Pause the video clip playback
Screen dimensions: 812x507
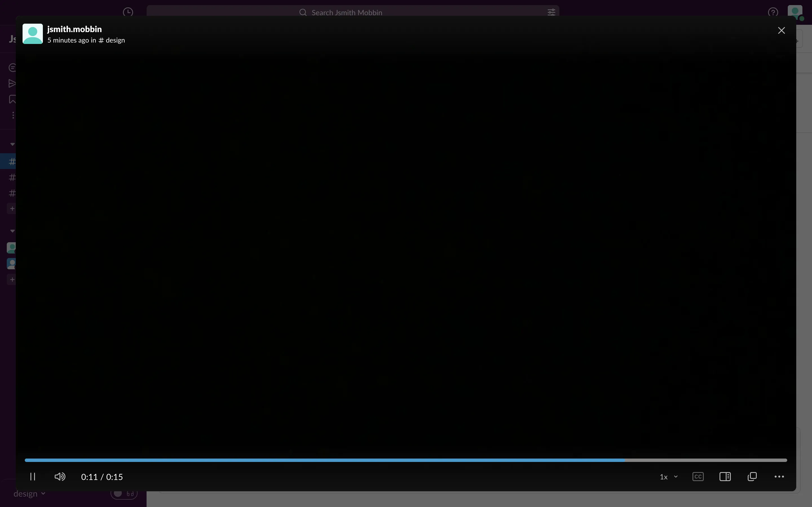(32, 477)
